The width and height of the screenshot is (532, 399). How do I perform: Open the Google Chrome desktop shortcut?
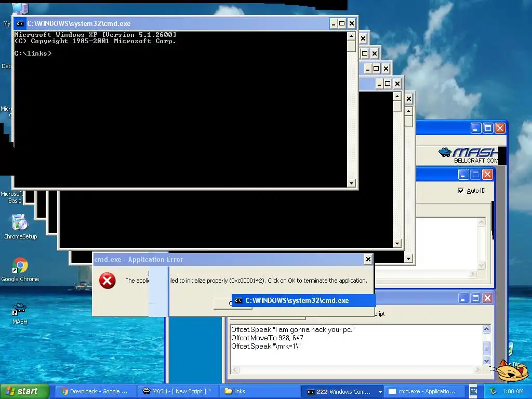[20, 270]
